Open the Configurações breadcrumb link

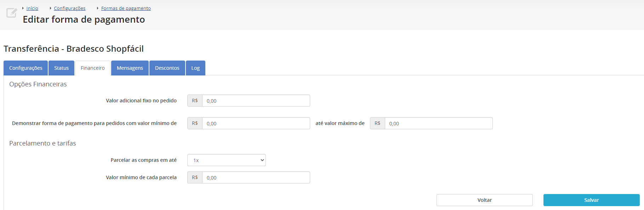[70, 8]
